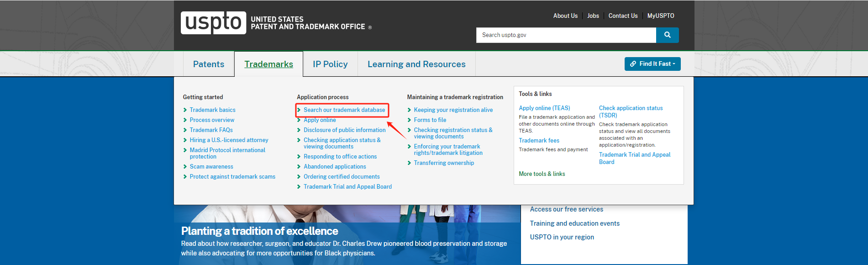Open Trademark fees tool link
Viewport: 868px width, 265px height.
tap(539, 141)
